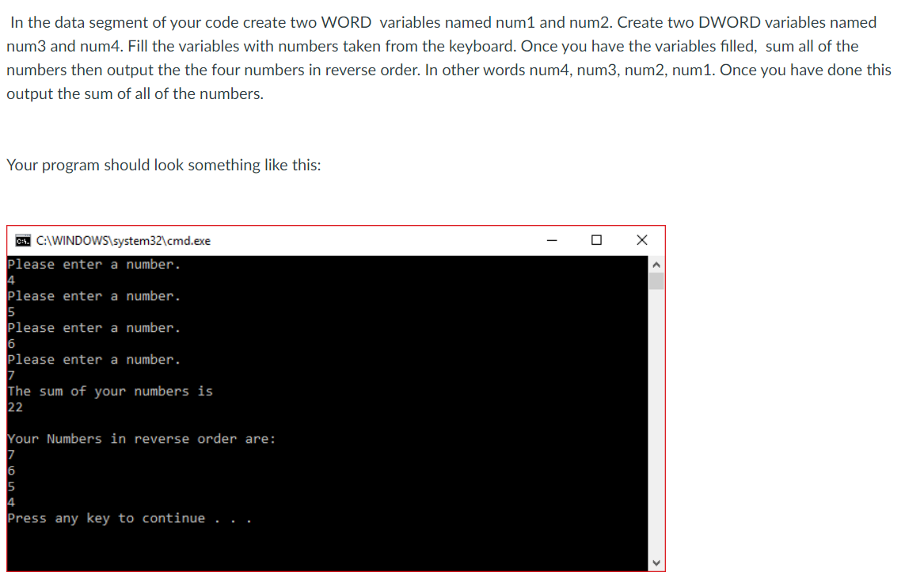
Task: Select the sum value '22' in the console
Action: coord(15,406)
